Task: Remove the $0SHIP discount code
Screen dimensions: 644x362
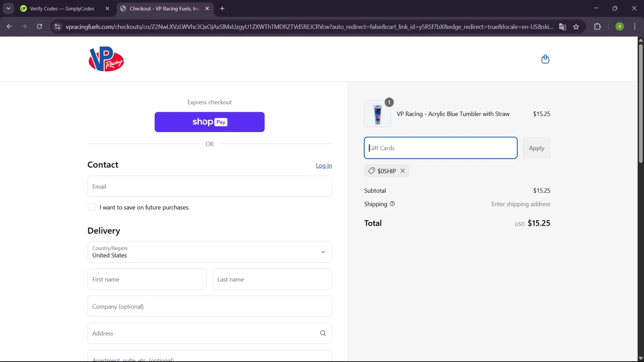Action: pos(403,171)
